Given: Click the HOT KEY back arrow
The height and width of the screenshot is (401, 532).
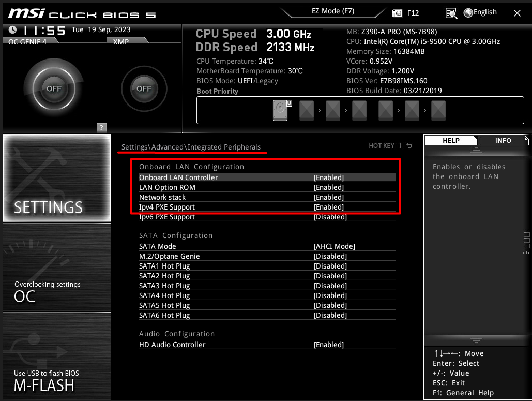Looking at the screenshot, I should click(x=409, y=145).
